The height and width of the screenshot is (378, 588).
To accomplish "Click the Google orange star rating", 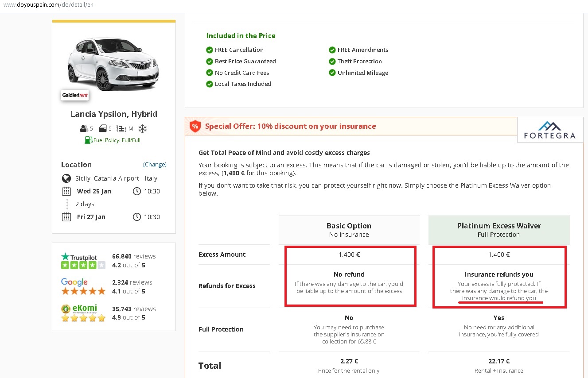I will point(83,291).
